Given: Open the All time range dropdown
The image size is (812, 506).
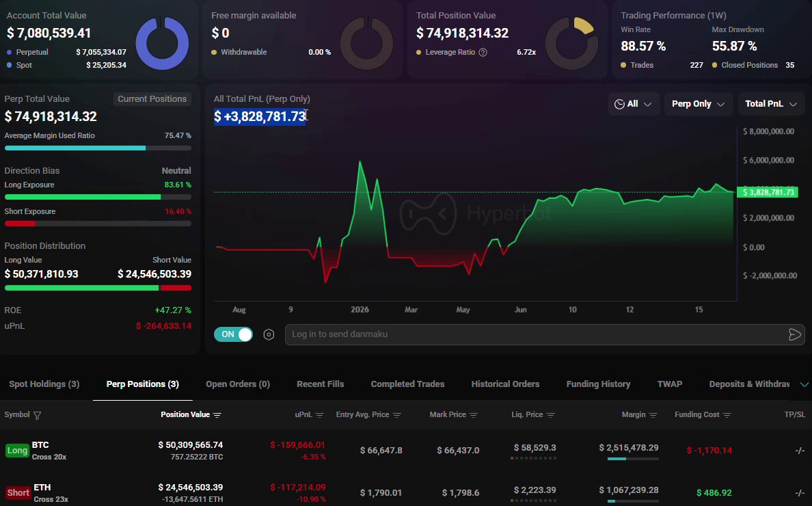Looking at the screenshot, I should (634, 104).
